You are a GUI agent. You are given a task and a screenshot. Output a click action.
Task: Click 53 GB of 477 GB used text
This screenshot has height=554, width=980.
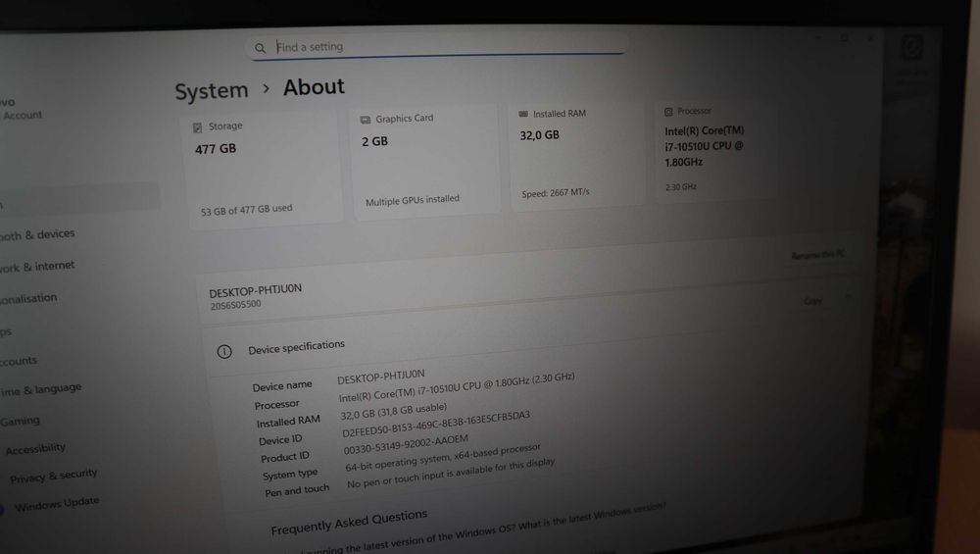coord(246,210)
